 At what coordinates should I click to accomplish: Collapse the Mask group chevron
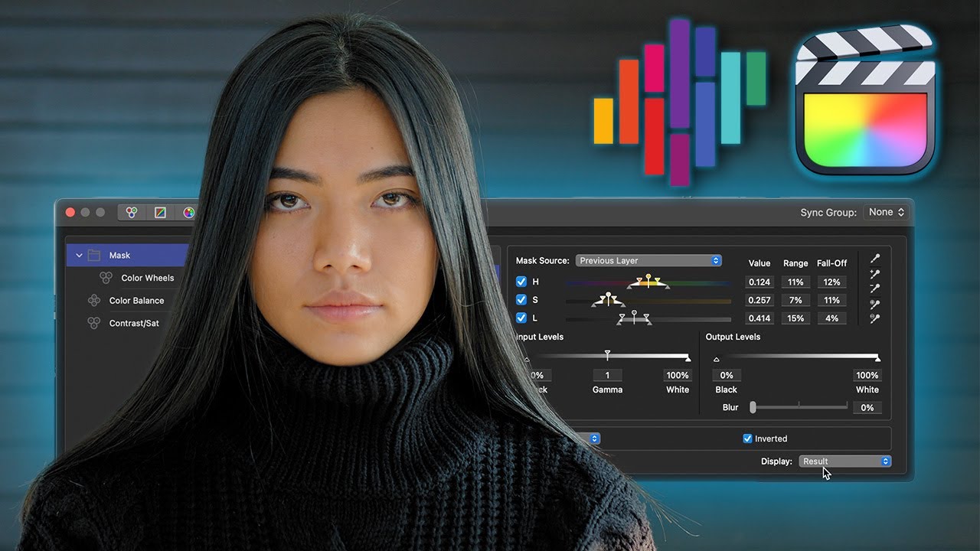(x=79, y=255)
